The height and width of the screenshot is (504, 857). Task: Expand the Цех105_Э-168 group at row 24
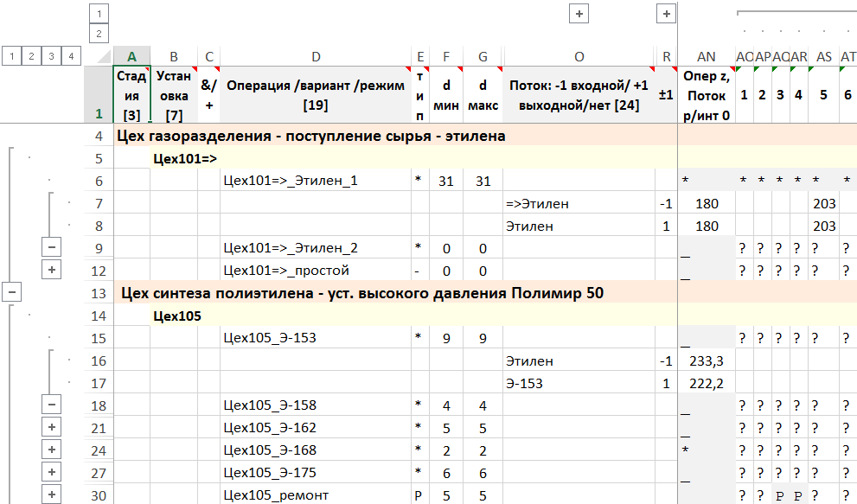pyautogui.click(x=51, y=450)
